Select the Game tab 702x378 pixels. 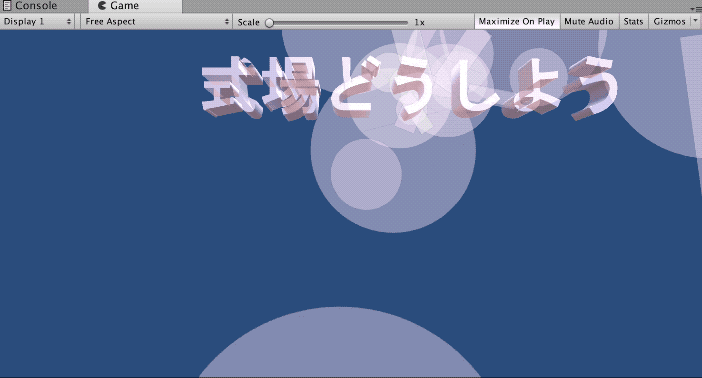(x=135, y=6)
